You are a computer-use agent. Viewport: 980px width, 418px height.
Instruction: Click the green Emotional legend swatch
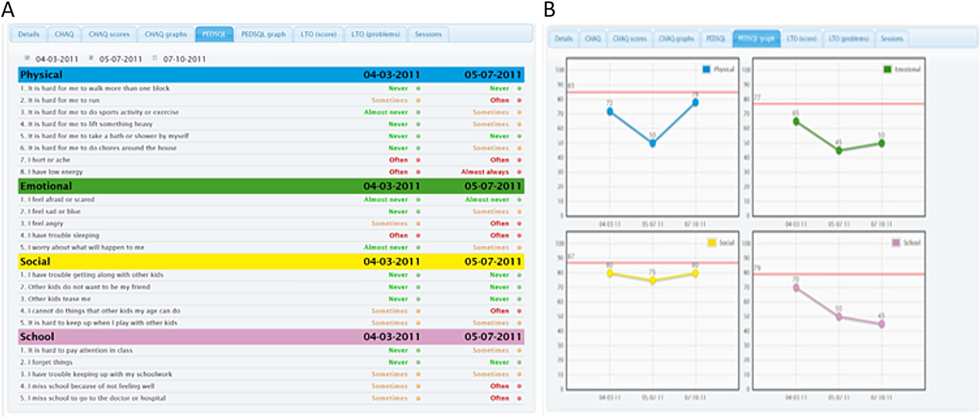(x=887, y=70)
